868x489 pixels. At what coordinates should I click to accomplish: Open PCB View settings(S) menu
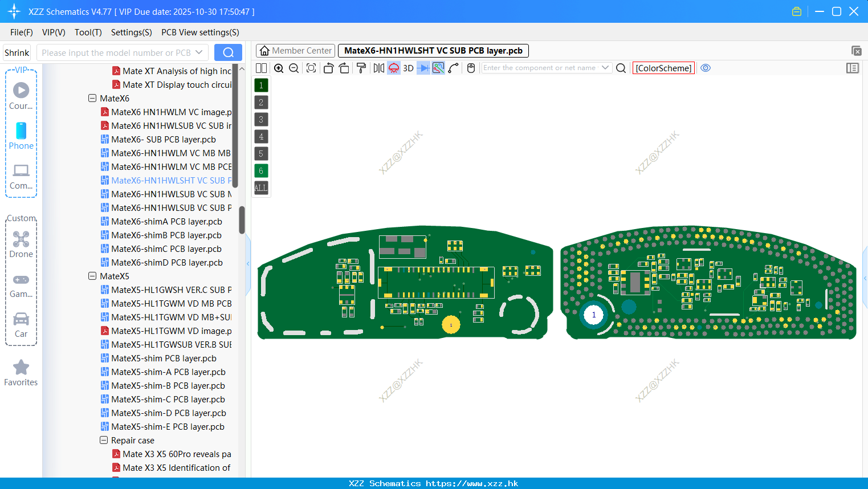click(200, 32)
